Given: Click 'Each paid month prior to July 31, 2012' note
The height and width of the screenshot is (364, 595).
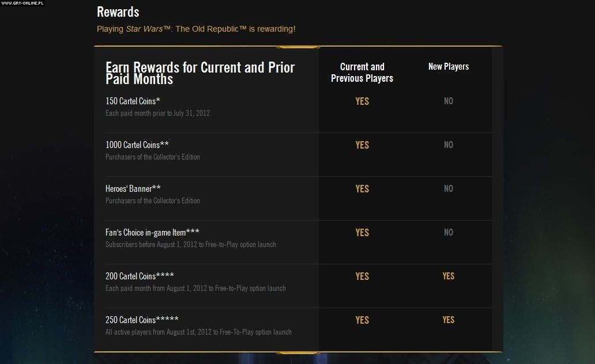Looking at the screenshot, I should point(157,113).
